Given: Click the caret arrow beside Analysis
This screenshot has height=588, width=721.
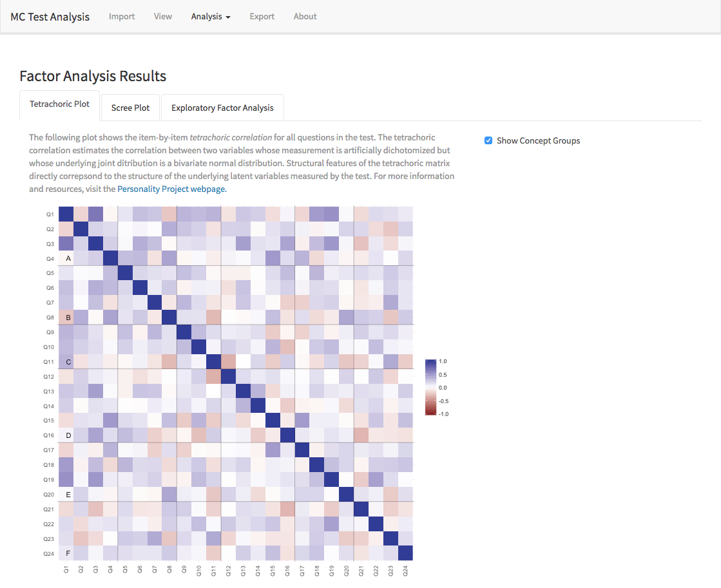Looking at the screenshot, I should pos(228,17).
